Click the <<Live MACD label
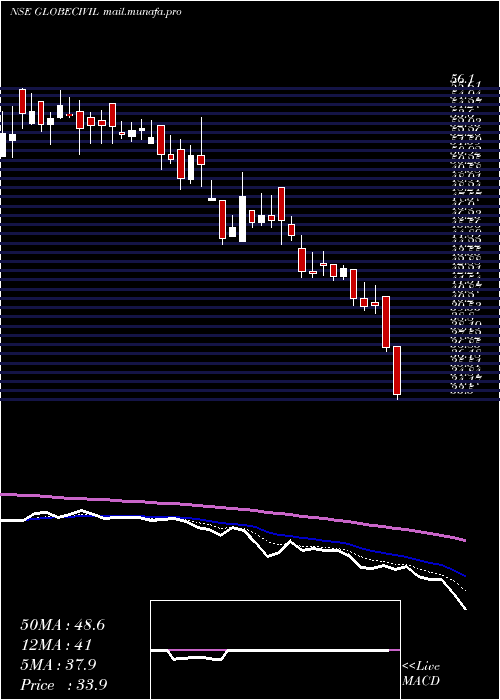 (421, 674)
